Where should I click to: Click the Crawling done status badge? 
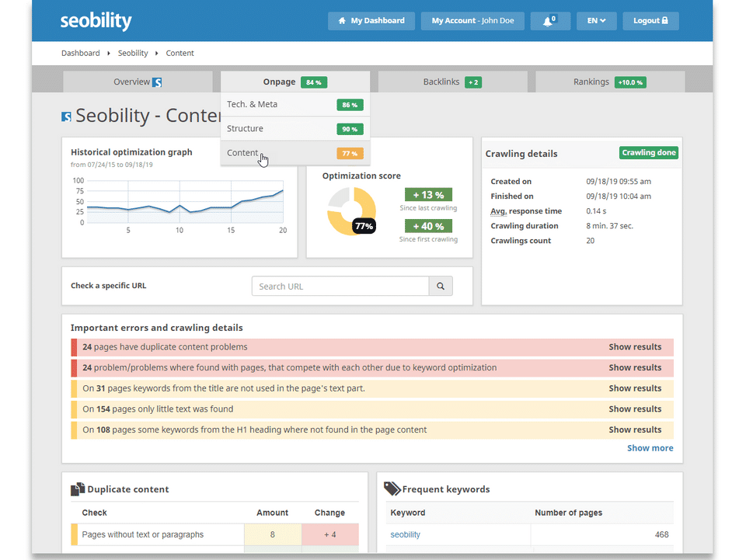coord(648,152)
